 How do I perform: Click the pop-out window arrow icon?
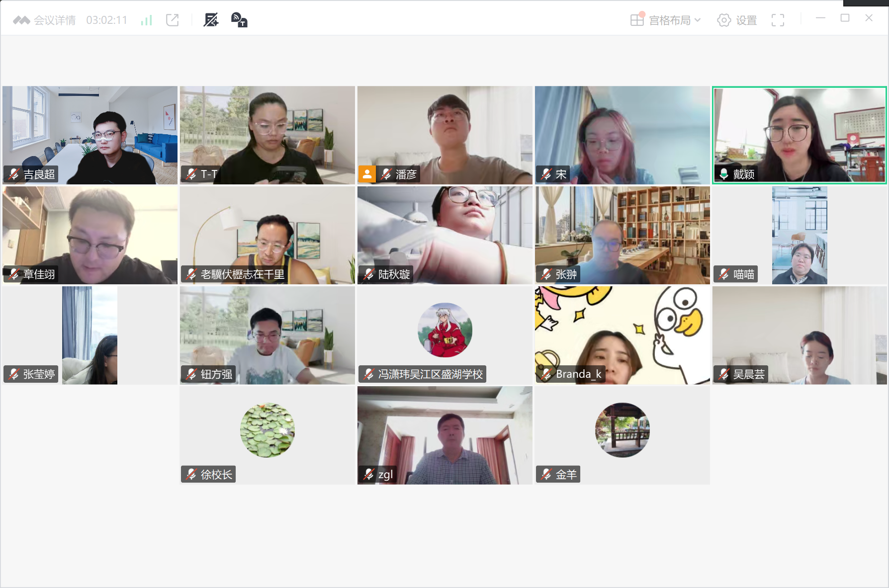coord(173,20)
